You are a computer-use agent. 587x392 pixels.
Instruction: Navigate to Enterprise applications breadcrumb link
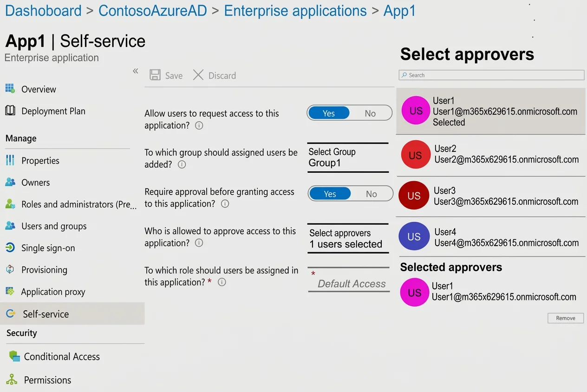(x=295, y=11)
